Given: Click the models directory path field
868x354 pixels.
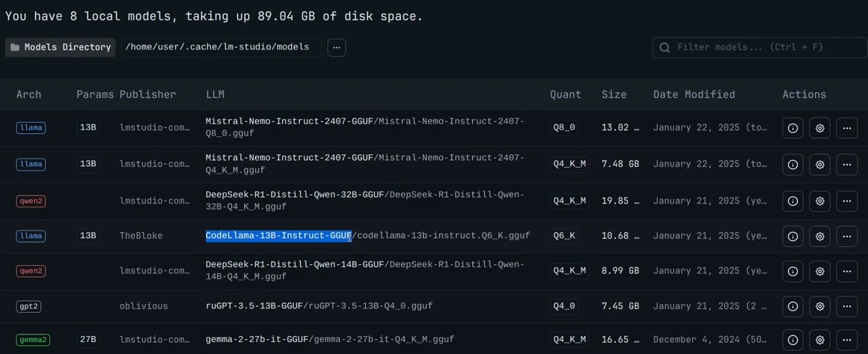Looking at the screenshot, I should click(x=221, y=48).
